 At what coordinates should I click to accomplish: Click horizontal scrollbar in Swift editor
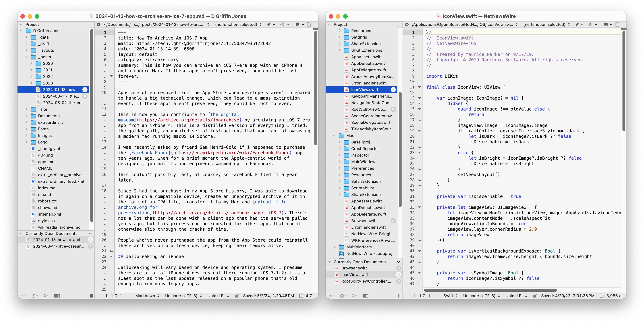[x=490, y=290]
